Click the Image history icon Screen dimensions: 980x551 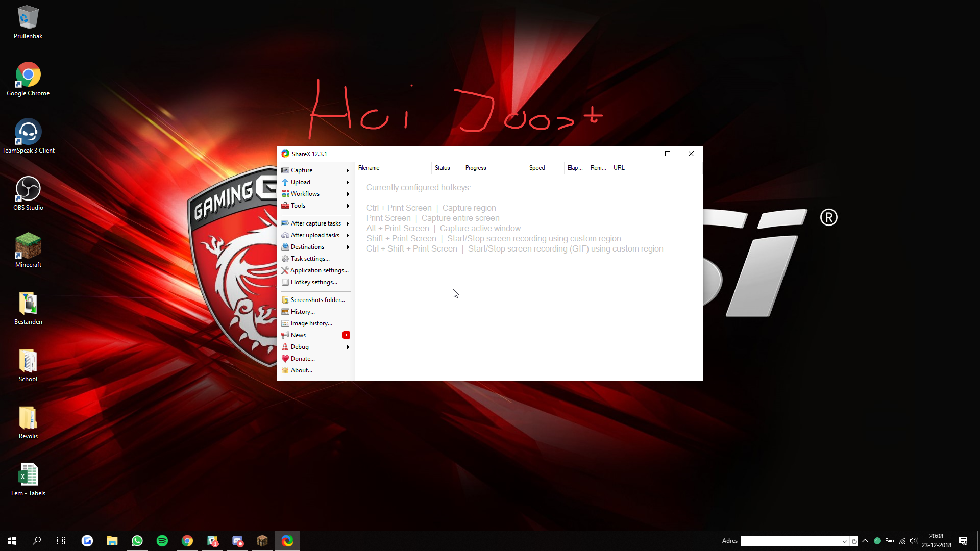coord(285,323)
